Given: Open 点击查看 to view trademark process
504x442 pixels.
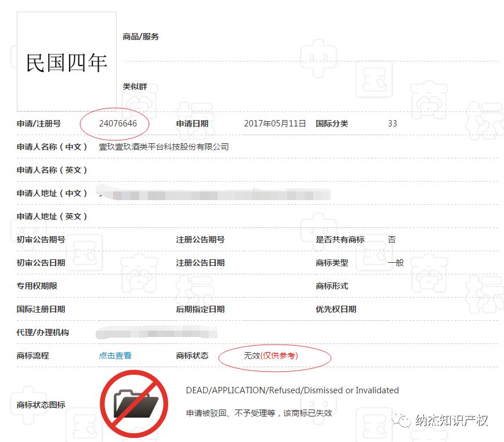Looking at the screenshot, I should [114, 356].
